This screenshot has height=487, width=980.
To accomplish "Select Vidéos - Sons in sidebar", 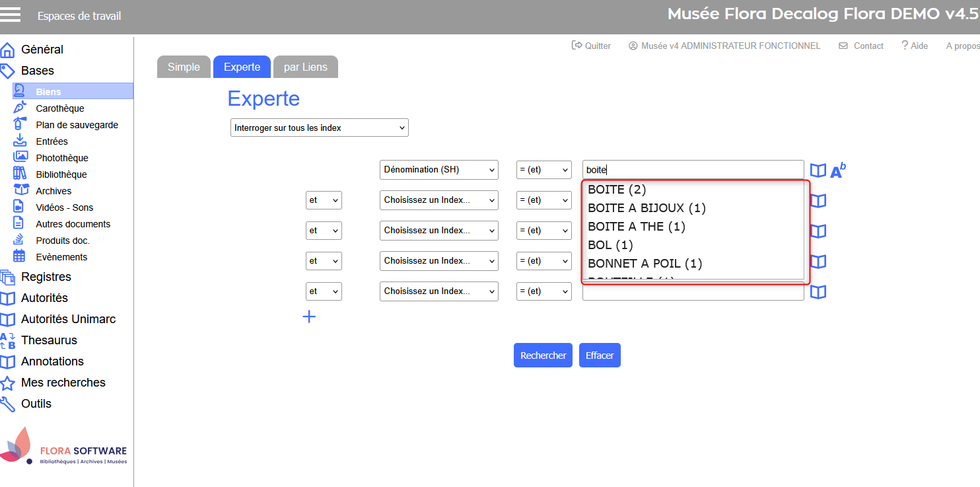I will [64, 207].
